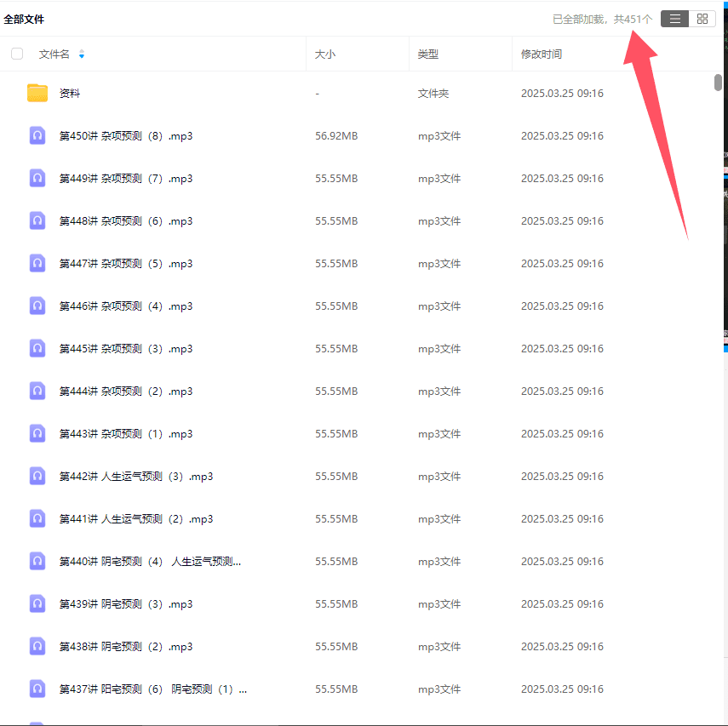
Task: Click the mp3 icon of 第443讲 杂项预测（1）
Action: point(37,433)
